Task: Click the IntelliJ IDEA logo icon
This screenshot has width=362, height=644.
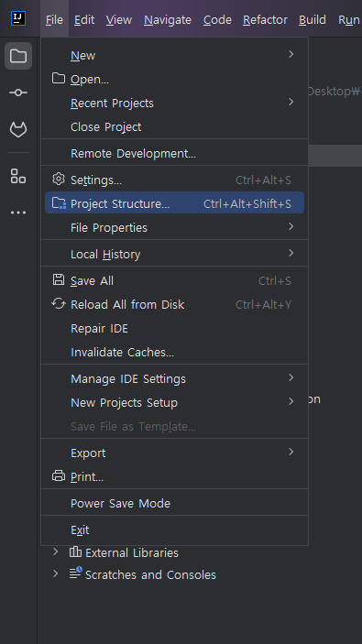Action: coord(18,18)
